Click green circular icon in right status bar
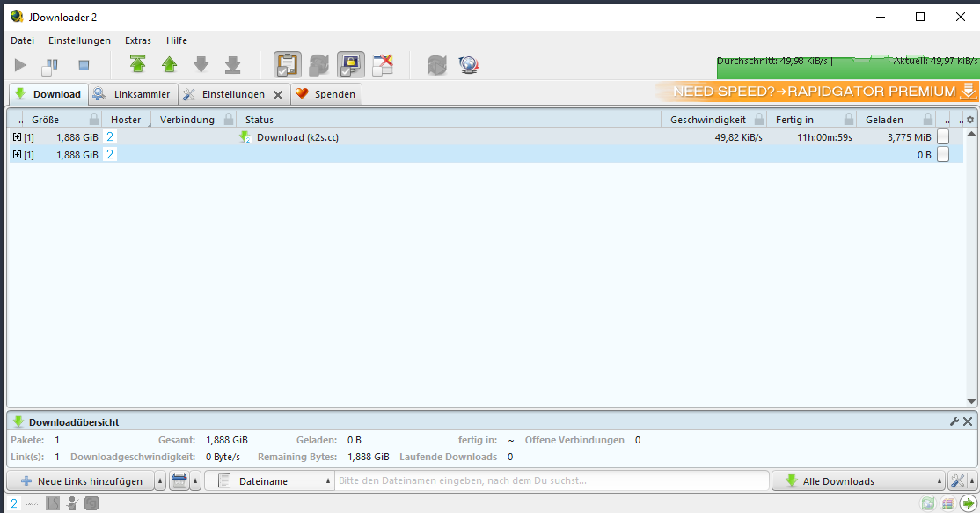The width and height of the screenshot is (980, 513). tap(927, 503)
